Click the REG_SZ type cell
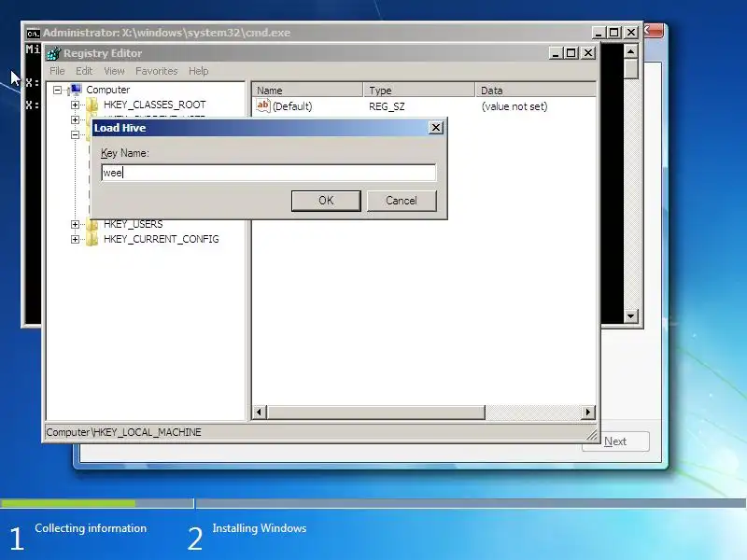 point(387,106)
